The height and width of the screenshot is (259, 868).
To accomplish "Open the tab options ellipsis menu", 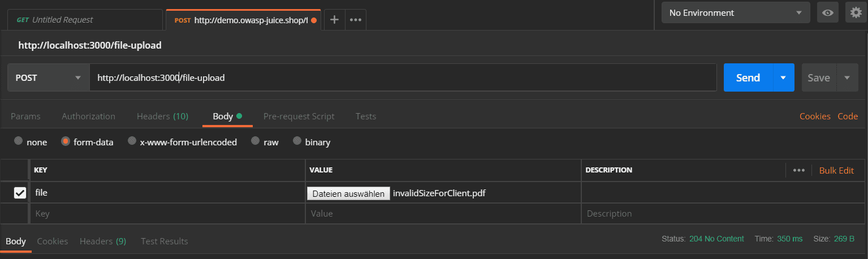I will coord(356,19).
